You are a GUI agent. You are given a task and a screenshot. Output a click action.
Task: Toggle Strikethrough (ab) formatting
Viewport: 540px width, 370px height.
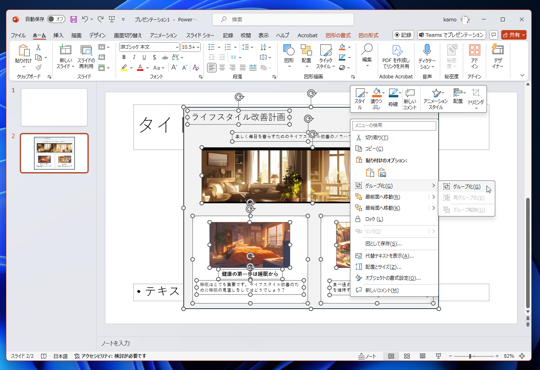point(165,57)
